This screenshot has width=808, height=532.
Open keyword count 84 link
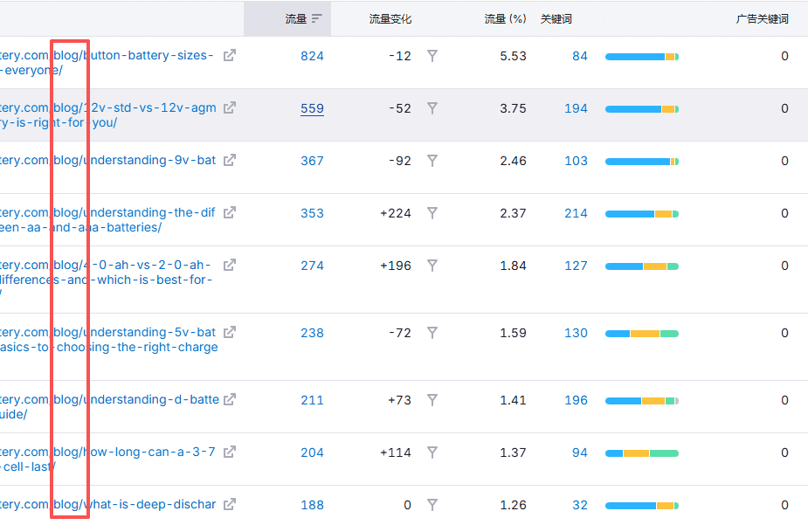pyautogui.click(x=580, y=56)
